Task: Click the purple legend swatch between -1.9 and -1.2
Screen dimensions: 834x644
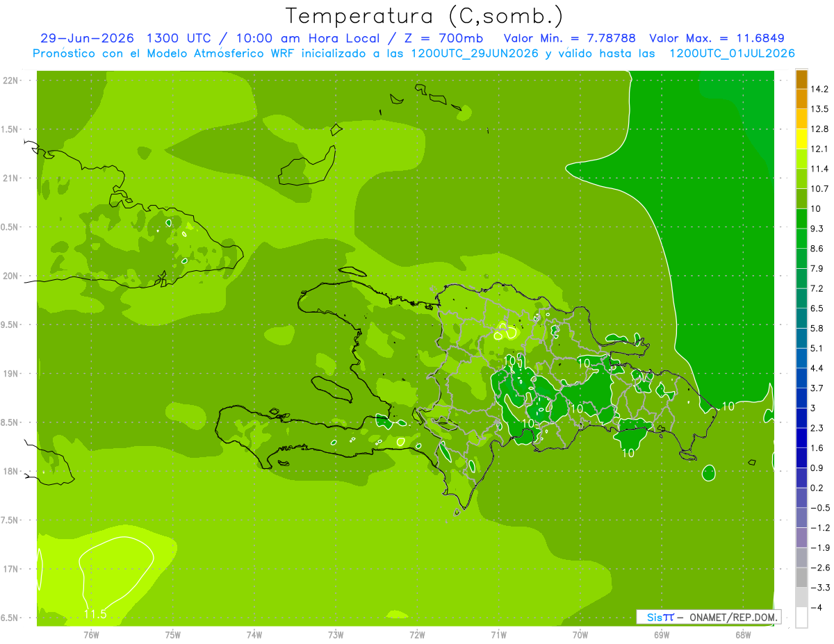Action: pos(801,538)
